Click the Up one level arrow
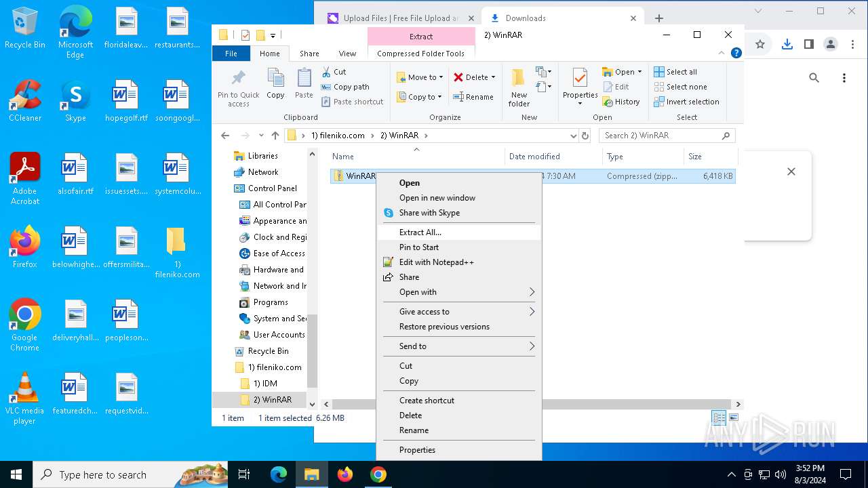The height and width of the screenshot is (488, 868). 275,136
